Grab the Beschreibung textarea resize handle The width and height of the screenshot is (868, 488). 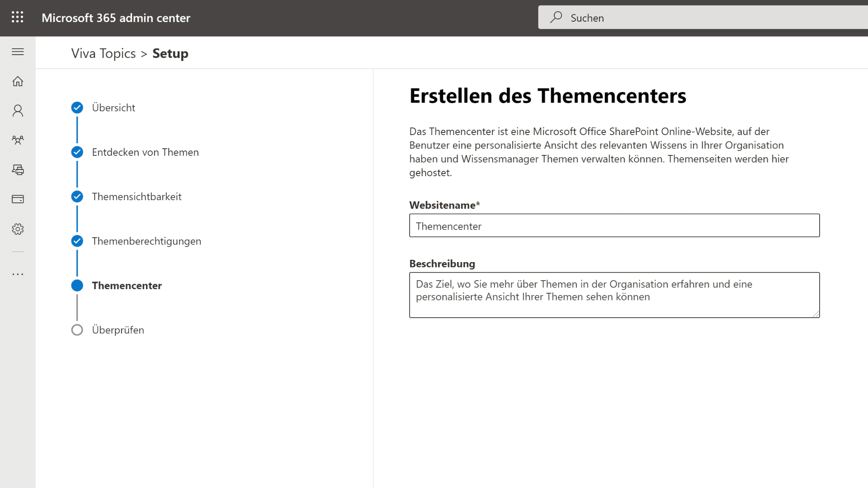pos(816,314)
